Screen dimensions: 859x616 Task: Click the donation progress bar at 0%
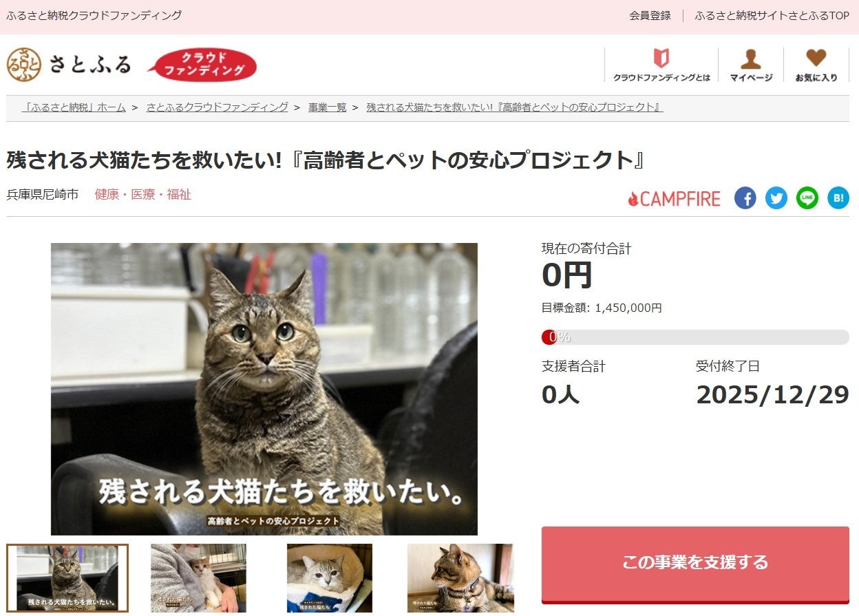(x=695, y=337)
